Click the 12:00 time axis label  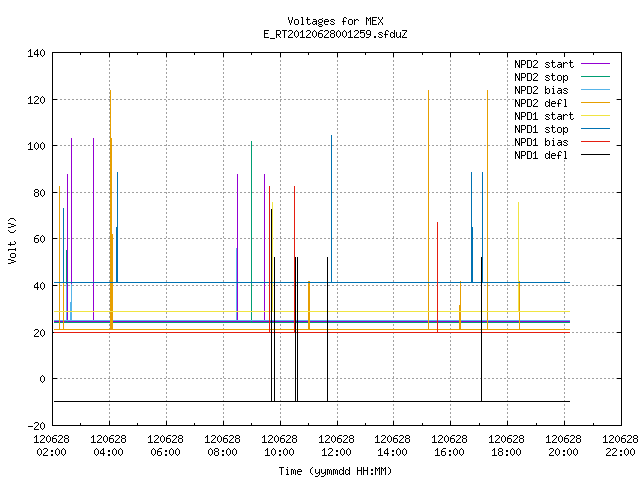[x=336, y=452]
